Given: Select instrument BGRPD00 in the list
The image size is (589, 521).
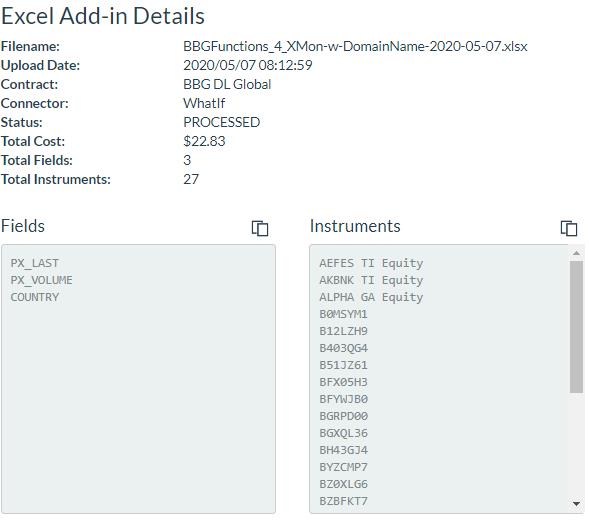Looking at the screenshot, I should (343, 416).
